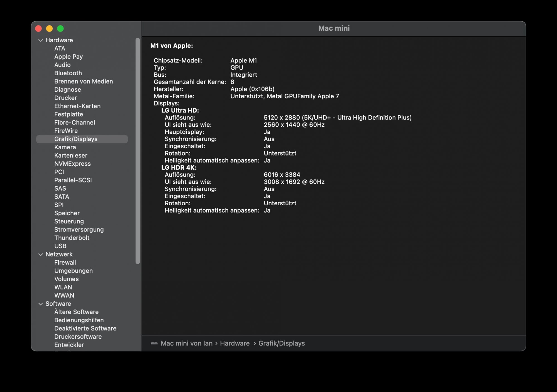This screenshot has height=392, width=557.
Task: Click the green zoom window button
Action: pyautogui.click(x=60, y=29)
